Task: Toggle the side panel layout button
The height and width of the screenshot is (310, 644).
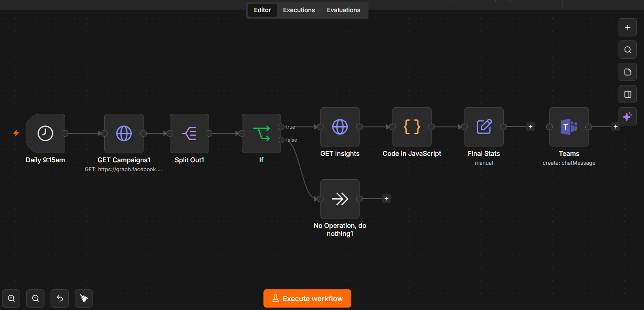Action: 627,94
